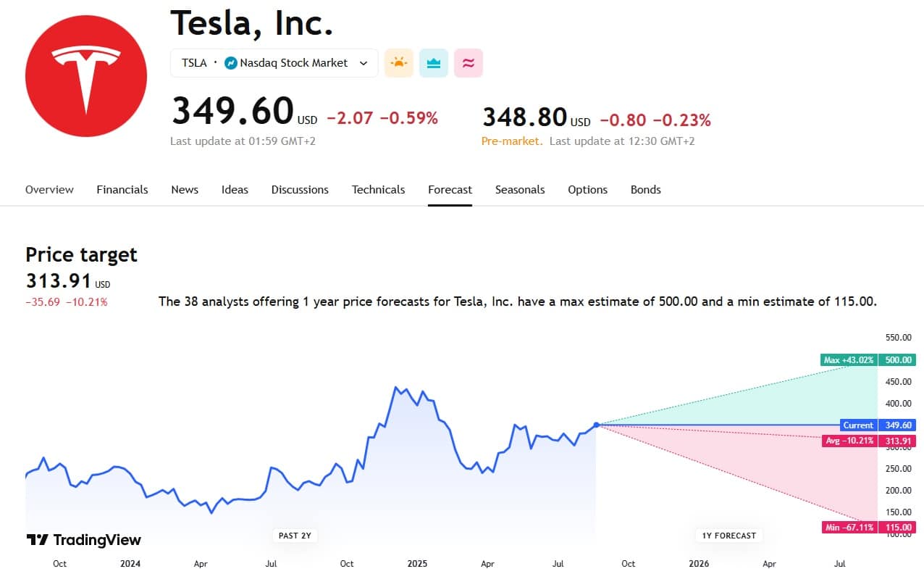Click the orange sunrise pre-market icon
The height and width of the screenshot is (574, 924).
coord(399,63)
